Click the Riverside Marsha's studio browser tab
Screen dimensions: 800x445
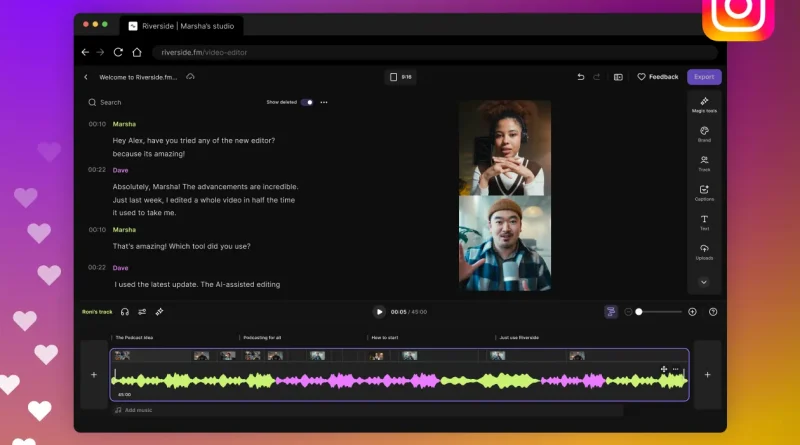tap(182, 26)
